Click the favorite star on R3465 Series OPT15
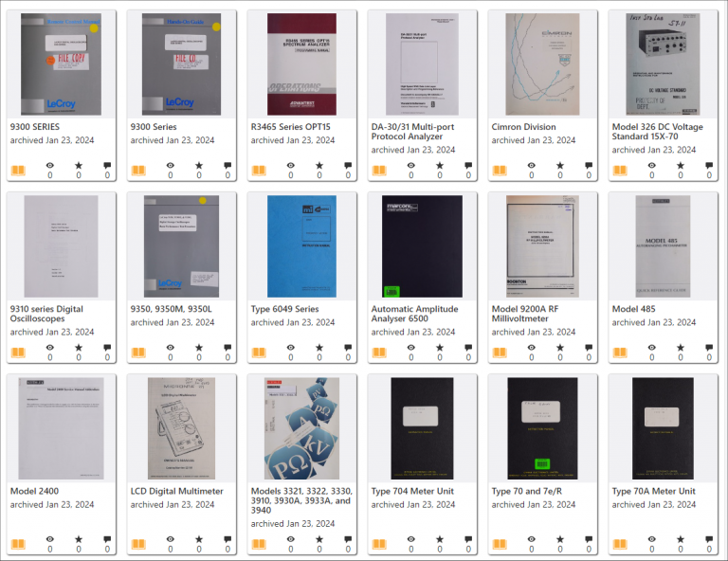728x561 pixels. click(319, 165)
